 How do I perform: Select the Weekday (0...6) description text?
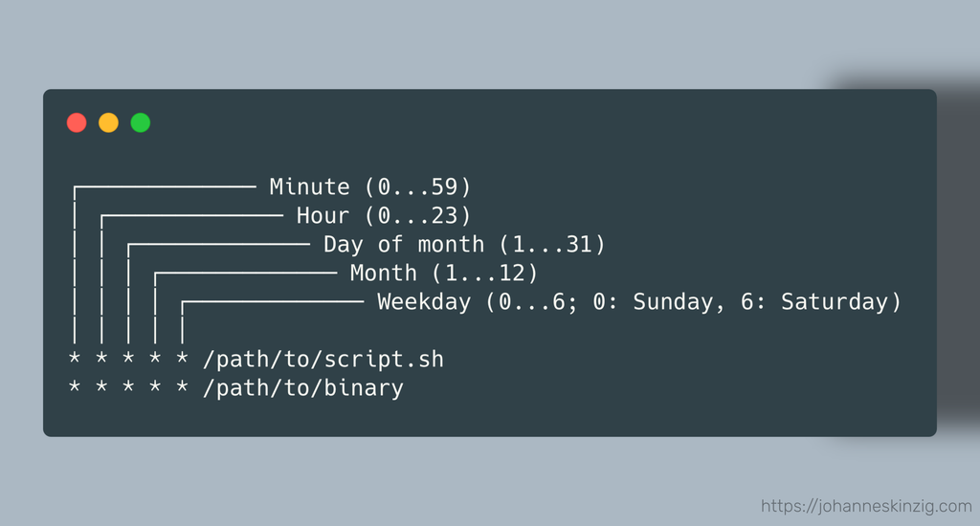pos(639,302)
